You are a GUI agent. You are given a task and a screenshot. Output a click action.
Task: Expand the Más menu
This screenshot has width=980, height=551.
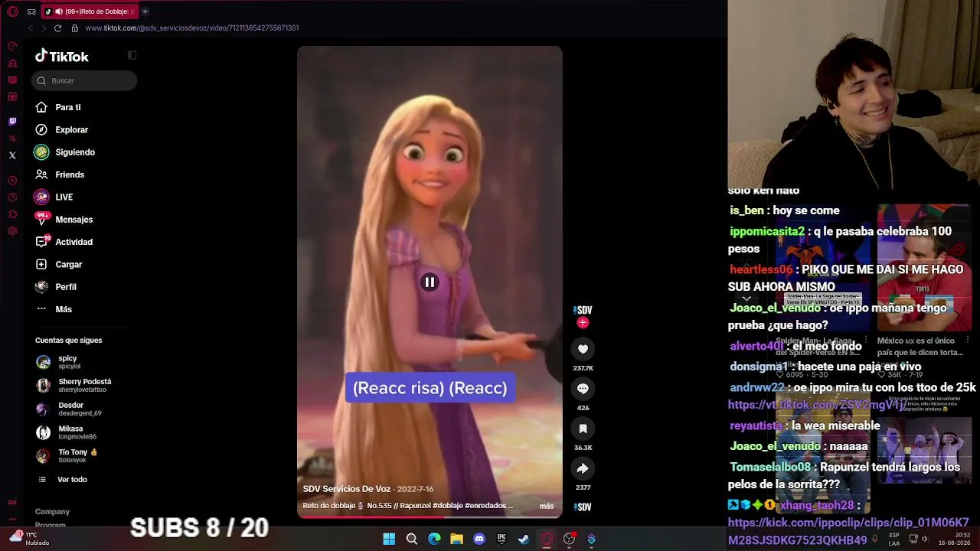(x=54, y=309)
